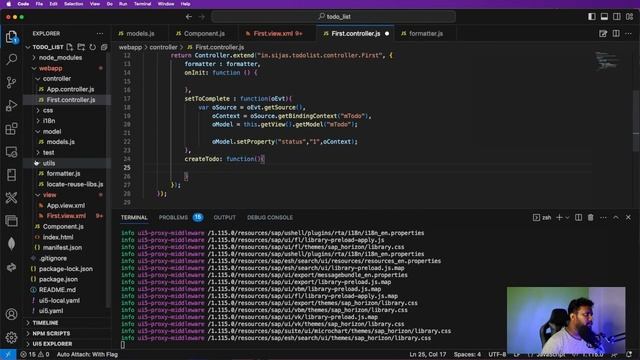Open editor more actions ellipsis
The width and height of the screenshot is (640, 360).
tap(629, 33)
